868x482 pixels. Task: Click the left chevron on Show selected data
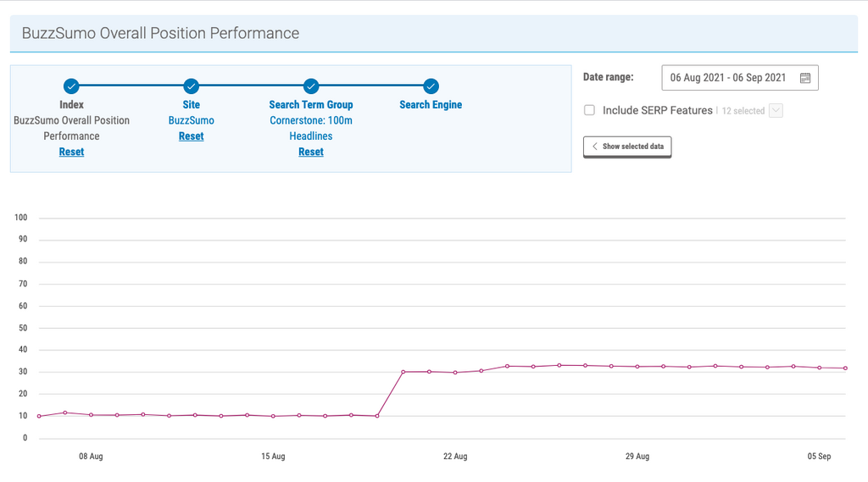(x=595, y=147)
